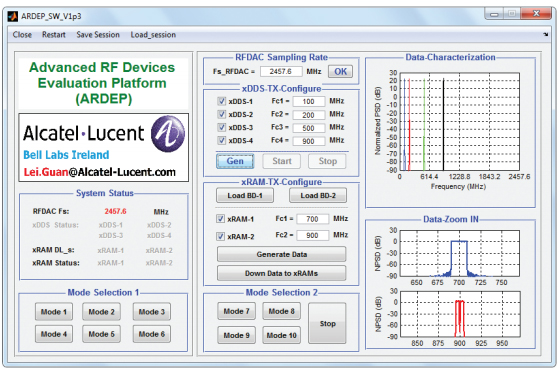Viewport: 559px width, 373px height.
Task: Click the Generate Data button
Action: [x=282, y=254]
